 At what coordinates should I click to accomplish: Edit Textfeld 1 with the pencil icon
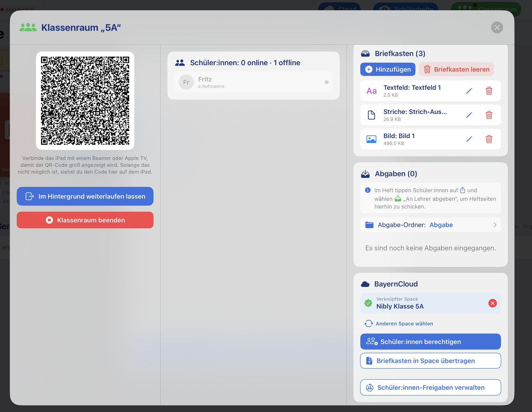click(469, 91)
